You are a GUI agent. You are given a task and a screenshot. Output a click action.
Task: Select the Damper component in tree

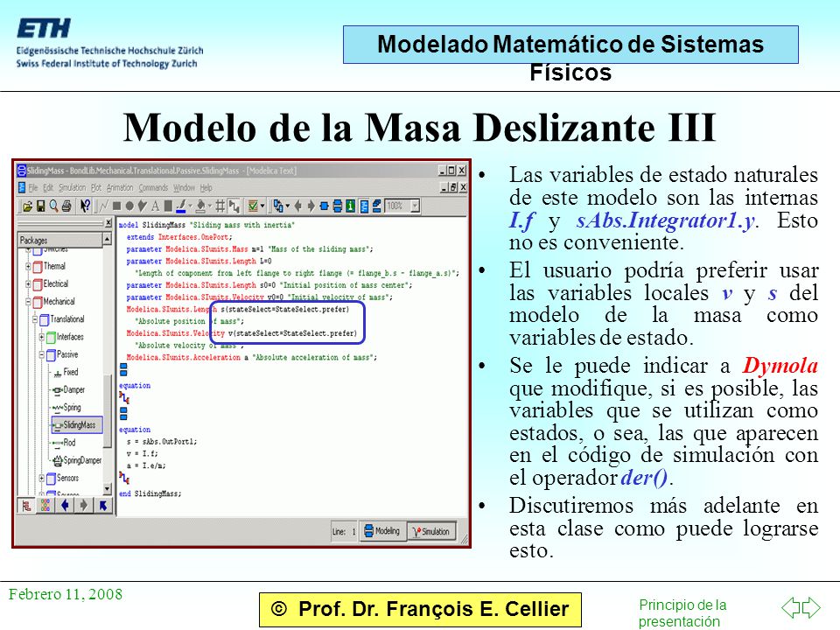pos(68,389)
